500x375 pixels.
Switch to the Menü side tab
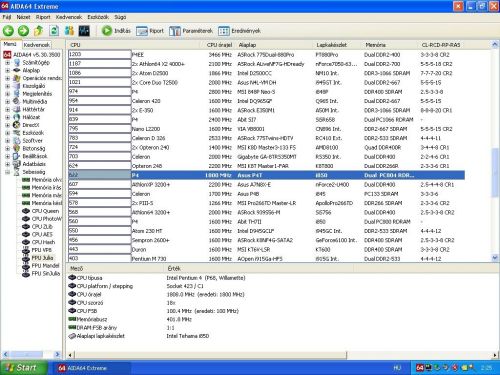pos(10,44)
